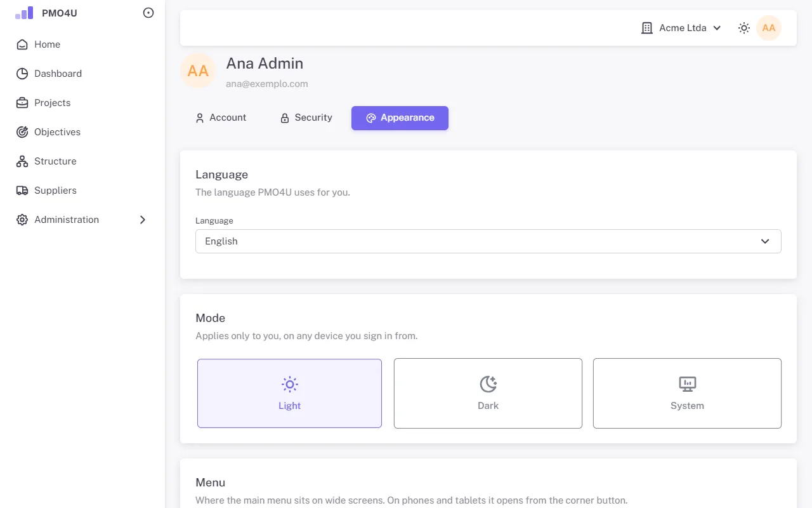Switch to the Account tab
Screen dimensions: 812x508
tap(221, 118)
